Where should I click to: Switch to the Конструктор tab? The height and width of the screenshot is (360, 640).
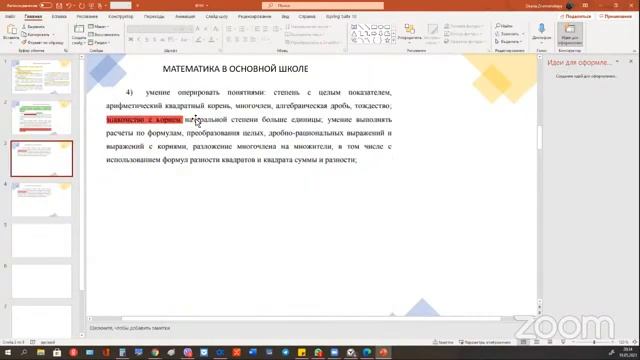[x=121, y=17]
